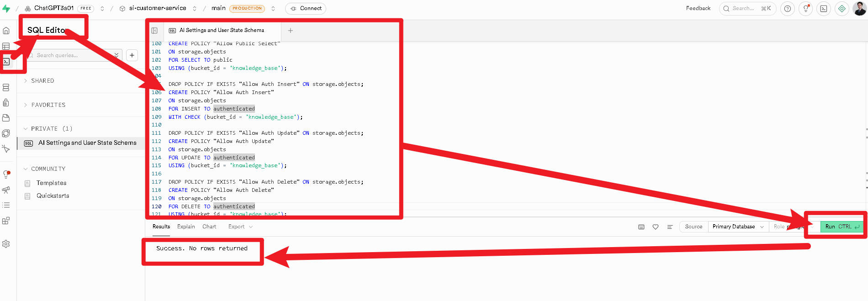The image size is (868, 301).
Task: Create new snippet with plus button
Action: [x=132, y=55]
